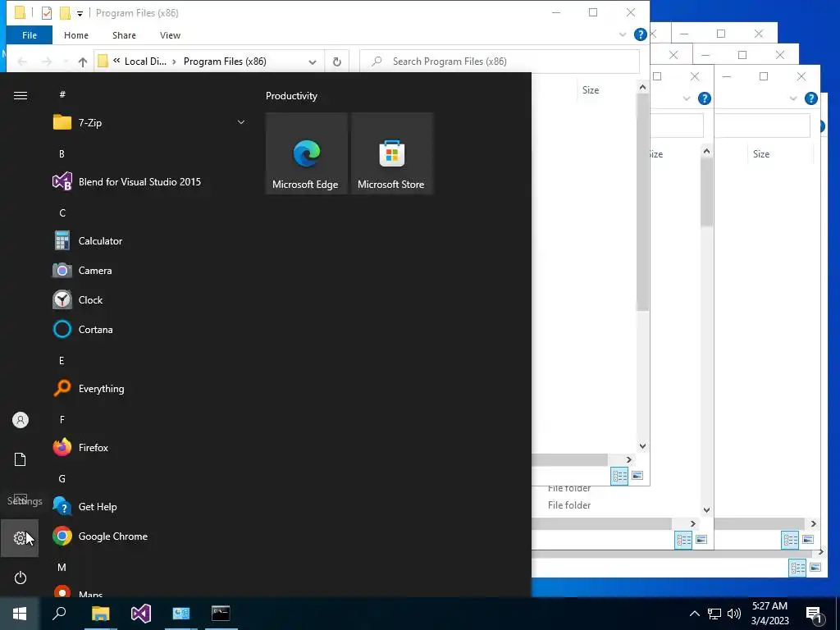Viewport: 840px width, 630px height.
Task: Open the Share ribbon tab
Action: tap(124, 35)
